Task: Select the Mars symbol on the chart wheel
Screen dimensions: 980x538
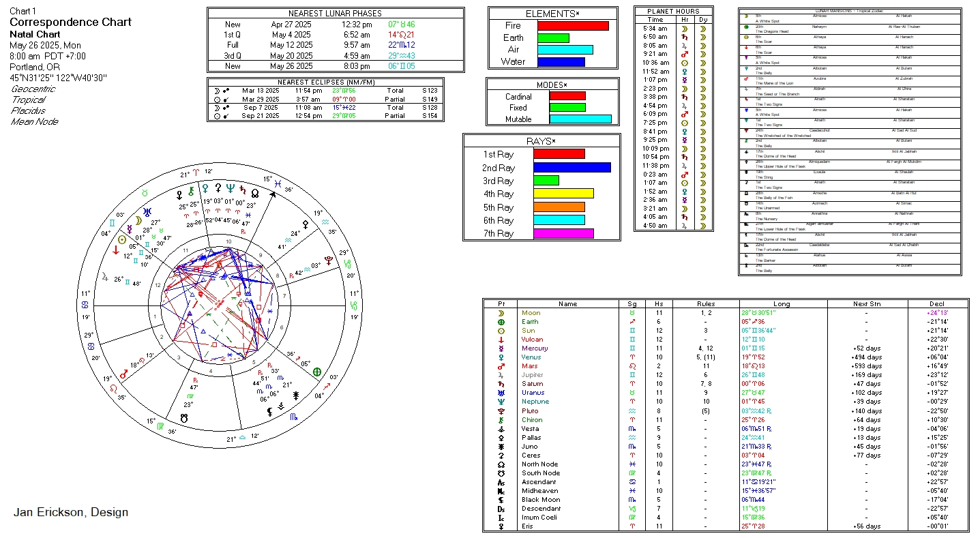Action: pos(124,374)
